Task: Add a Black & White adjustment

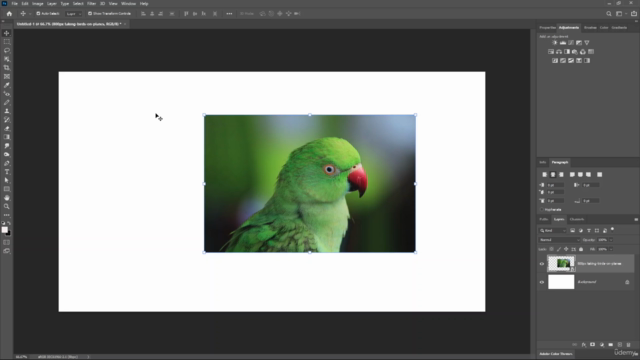Action: (567, 52)
